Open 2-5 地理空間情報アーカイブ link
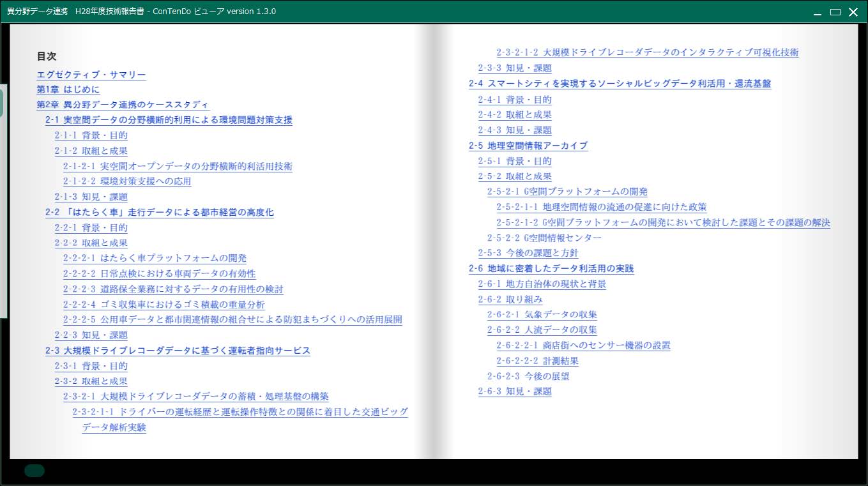The image size is (868, 486). (528, 146)
